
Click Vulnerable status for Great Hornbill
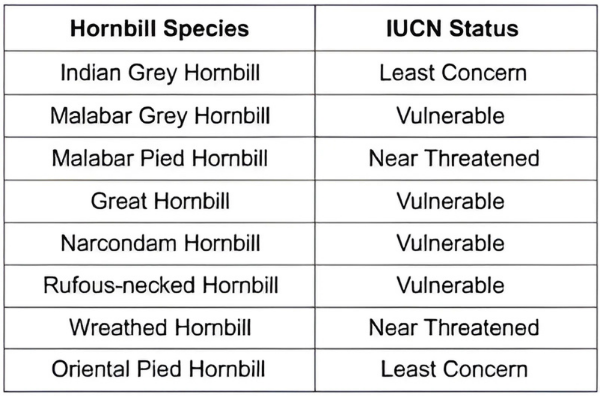[x=450, y=201]
